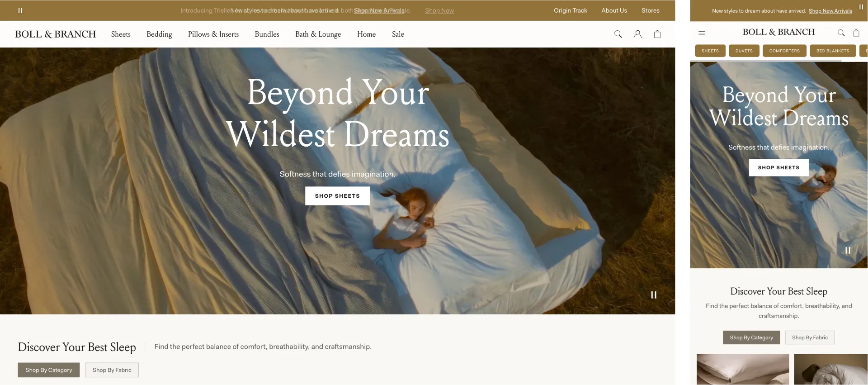Open search in mobile header
This screenshot has height=385, width=868.
click(x=841, y=33)
